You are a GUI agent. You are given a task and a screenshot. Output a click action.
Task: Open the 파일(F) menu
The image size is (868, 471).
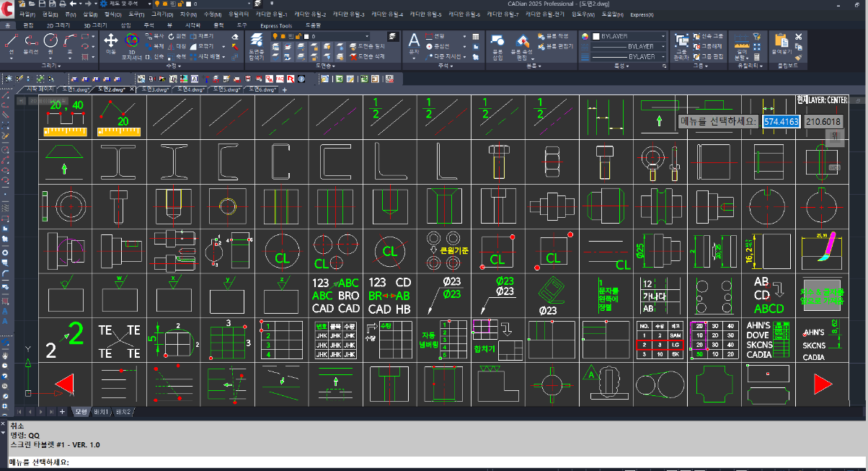[27, 14]
